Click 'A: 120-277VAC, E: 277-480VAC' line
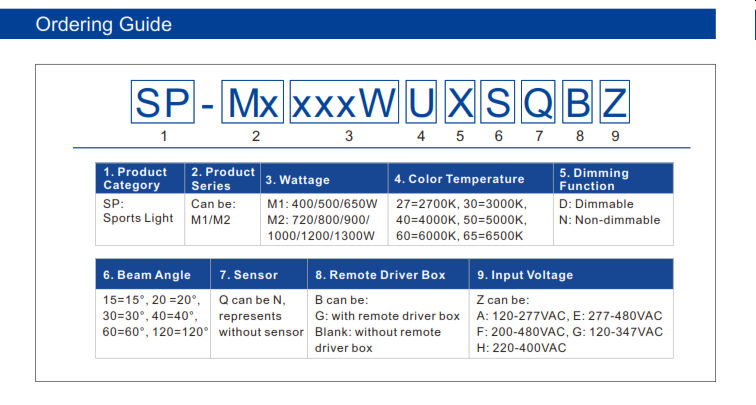The image size is (756, 405). pyautogui.click(x=569, y=316)
